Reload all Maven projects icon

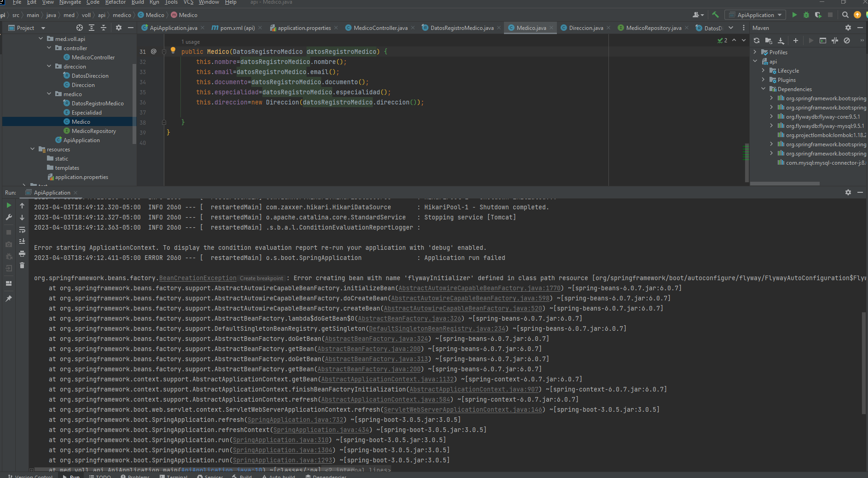(x=757, y=40)
